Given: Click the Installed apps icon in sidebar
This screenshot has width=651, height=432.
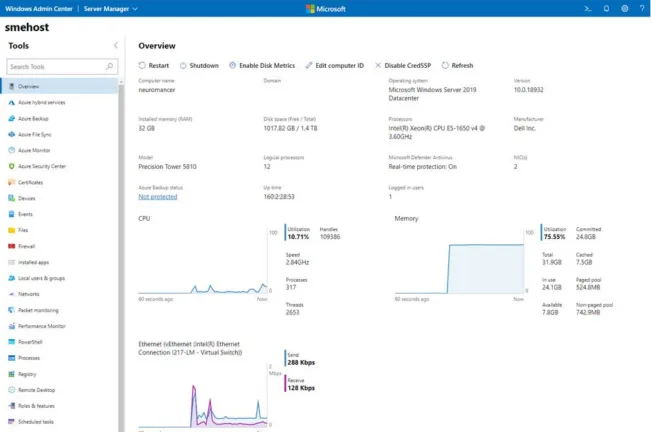Looking at the screenshot, I should [11, 262].
